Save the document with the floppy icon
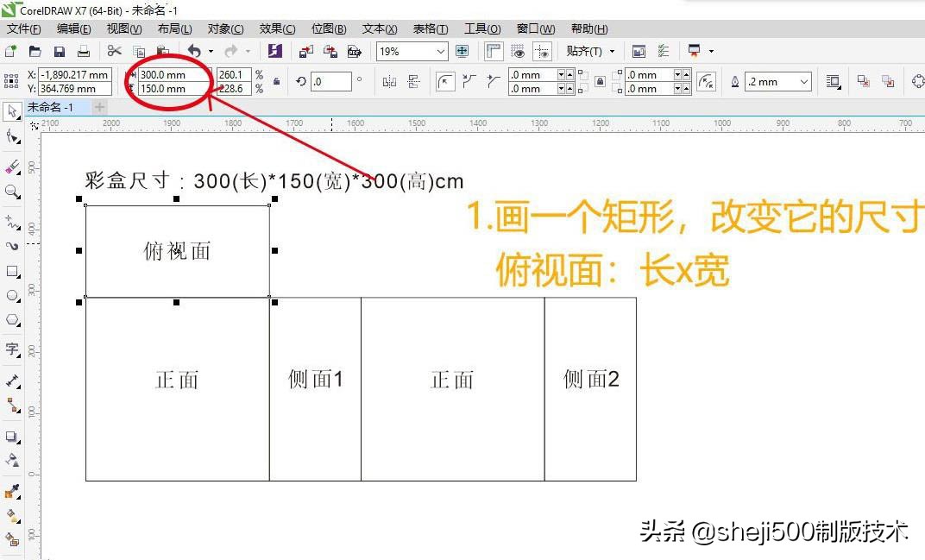The image size is (925, 560). (59, 51)
